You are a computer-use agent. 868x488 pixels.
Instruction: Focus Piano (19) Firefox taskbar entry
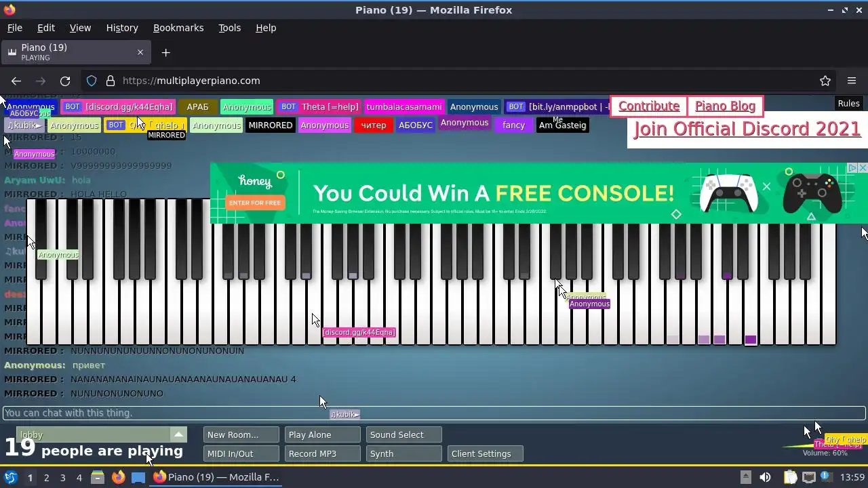(x=217, y=477)
